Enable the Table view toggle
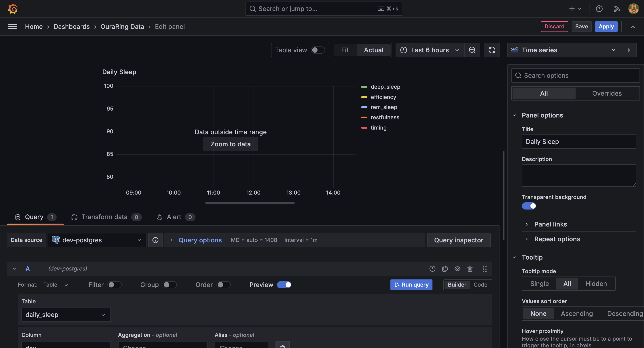 pos(318,50)
